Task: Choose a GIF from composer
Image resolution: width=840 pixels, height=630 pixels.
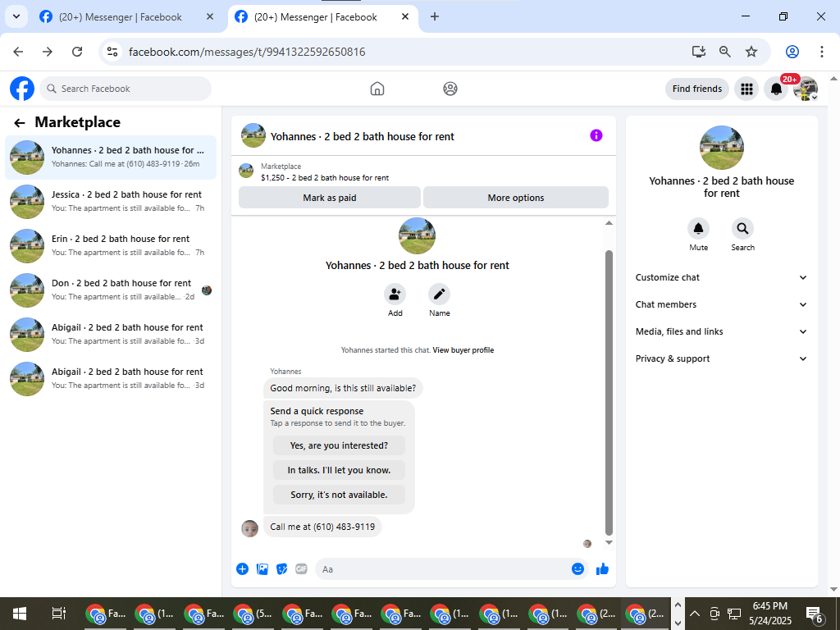Action: (x=301, y=569)
